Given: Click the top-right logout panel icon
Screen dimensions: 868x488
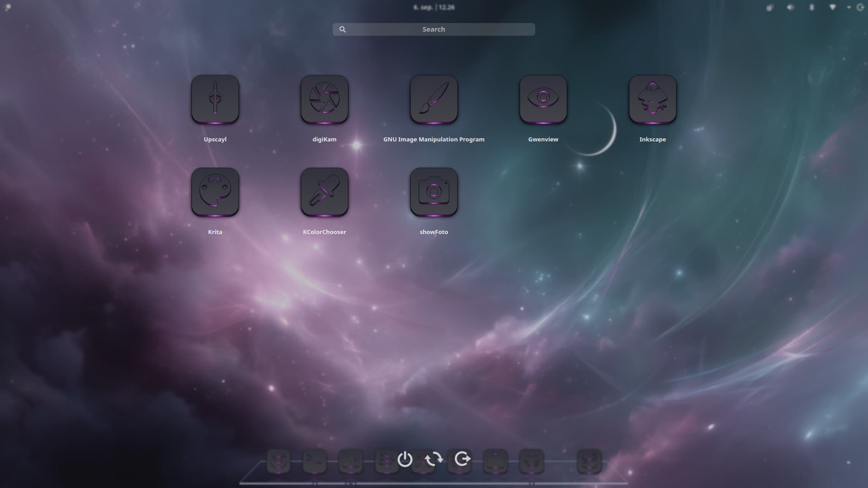Looking at the screenshot, I should [x=860, y=7].
